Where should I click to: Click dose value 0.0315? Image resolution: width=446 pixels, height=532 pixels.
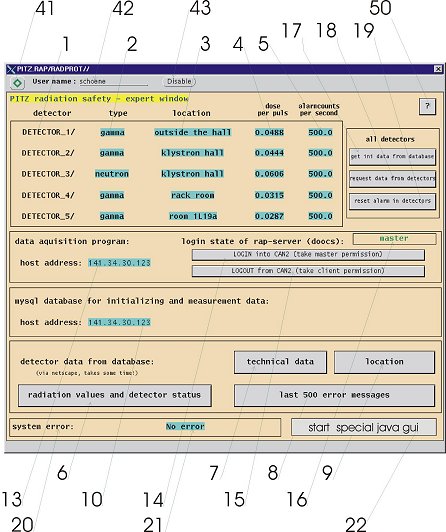click(269, 195)
